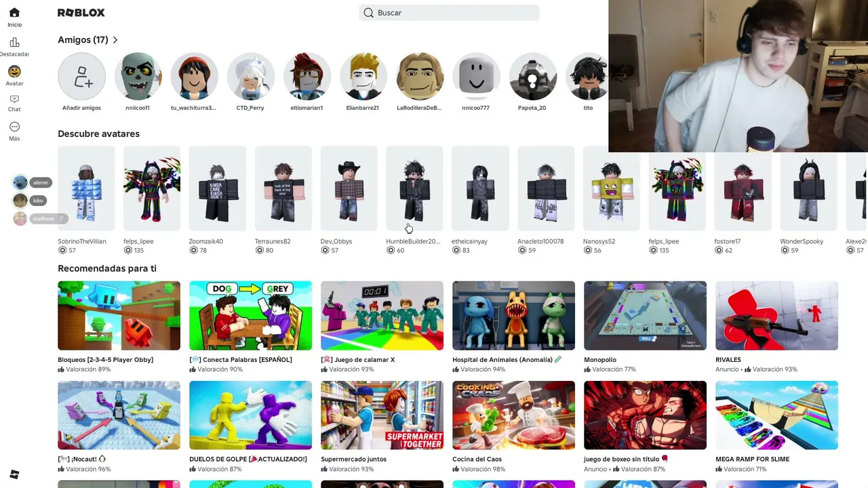Click the Zoomzaik40 username text
This screenshot has width=868, height=488.
[205, 241]
